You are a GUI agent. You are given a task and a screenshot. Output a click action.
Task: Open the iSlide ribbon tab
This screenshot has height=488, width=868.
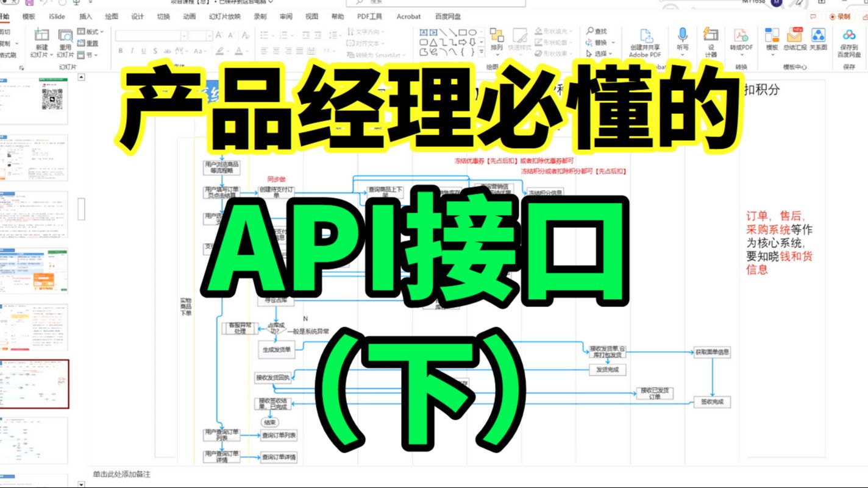(57, 16)
